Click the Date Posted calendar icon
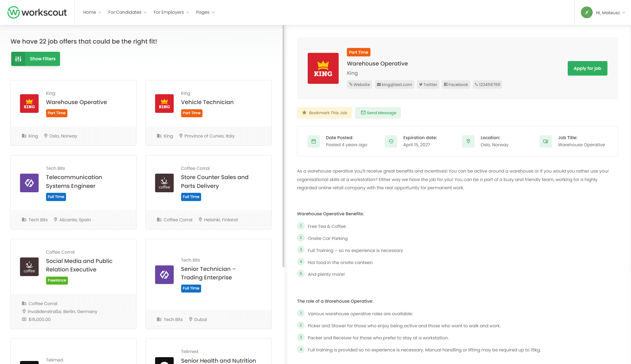 [313, 141]
